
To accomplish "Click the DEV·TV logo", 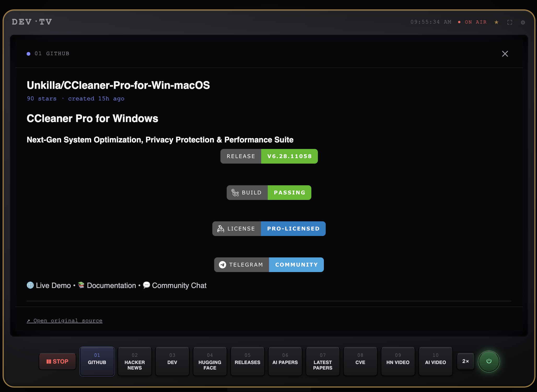I will point(32,22).
